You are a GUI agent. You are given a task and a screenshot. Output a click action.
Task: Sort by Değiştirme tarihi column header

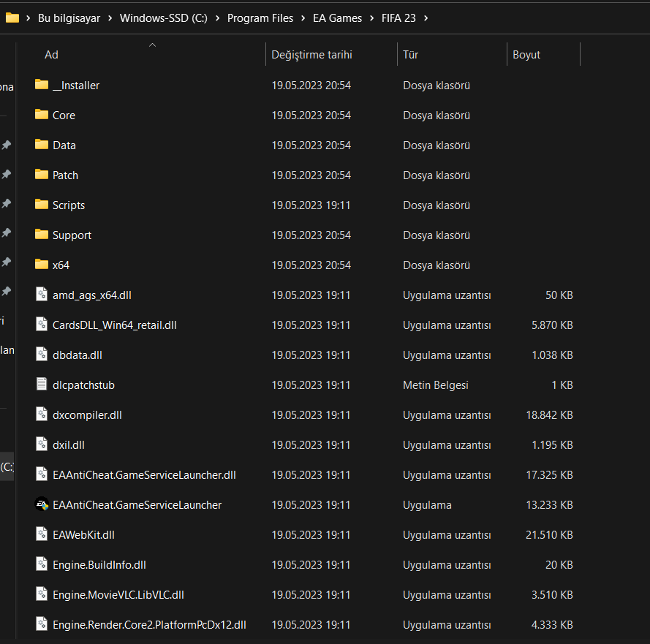pyautogui.click(x=311, y=55)
